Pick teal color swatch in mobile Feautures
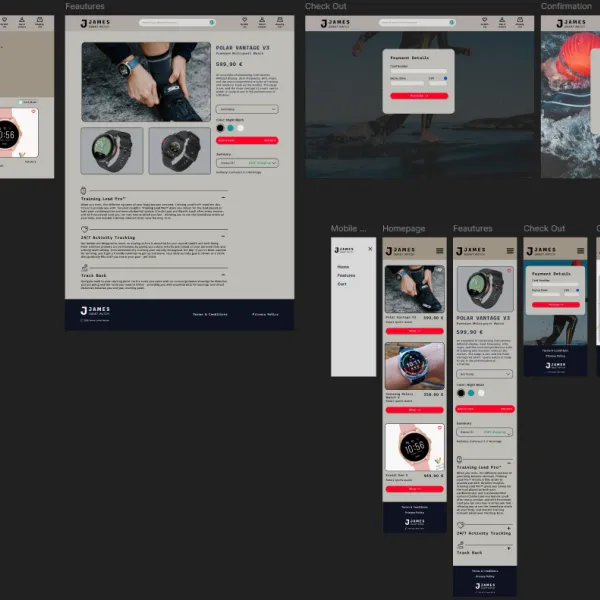 point(471,393)
